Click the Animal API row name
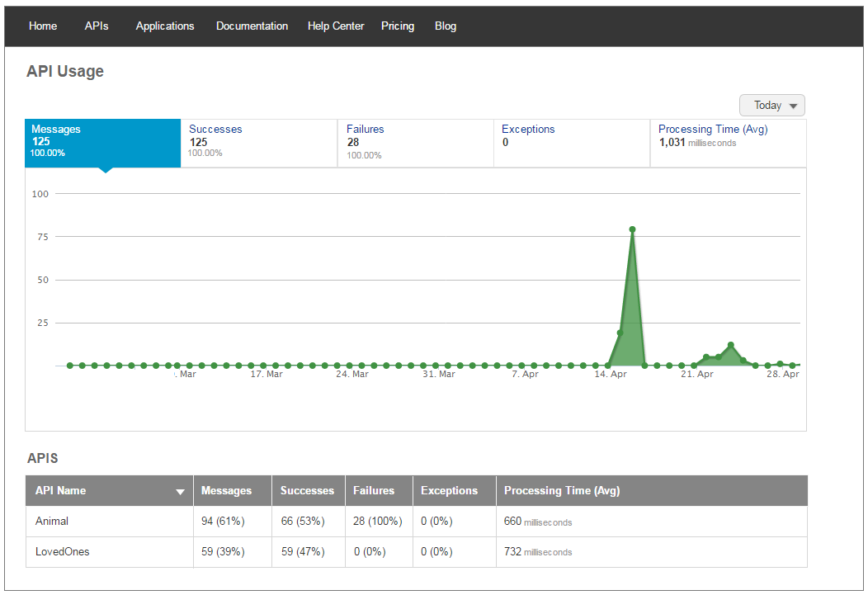868x595 pixels. point(52,522)
